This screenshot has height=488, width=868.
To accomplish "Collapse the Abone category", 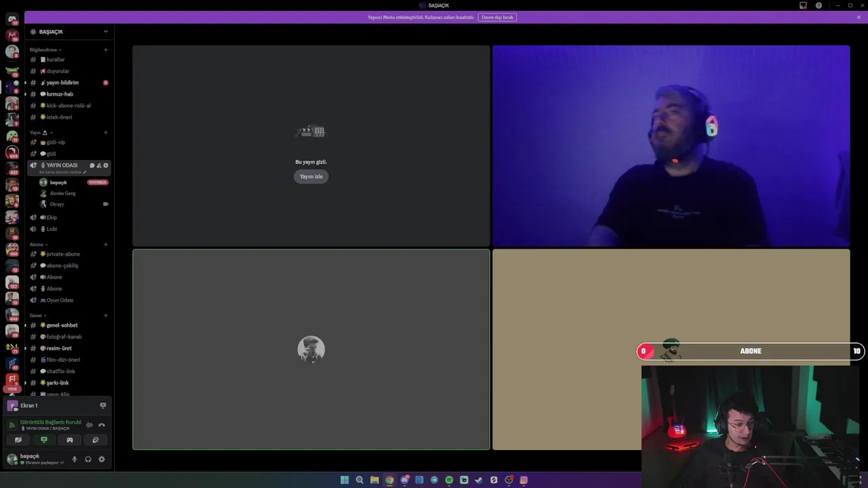I will click(x=38, y=244).
